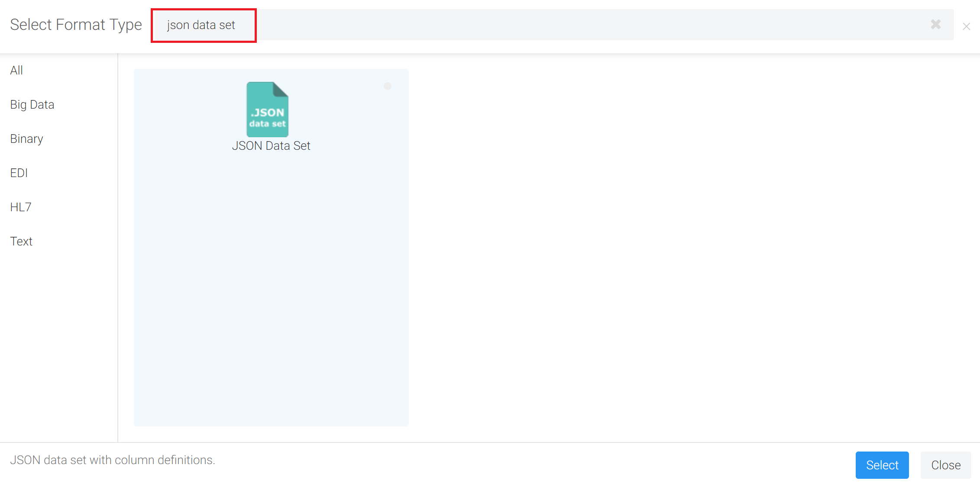
Task: Choose the Text format category
Action: pyautogui.click(x=21, y=242)
